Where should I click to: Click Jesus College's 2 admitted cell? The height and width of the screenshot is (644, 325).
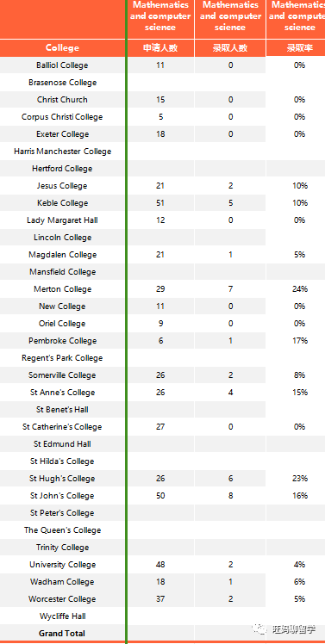[230, 186]
